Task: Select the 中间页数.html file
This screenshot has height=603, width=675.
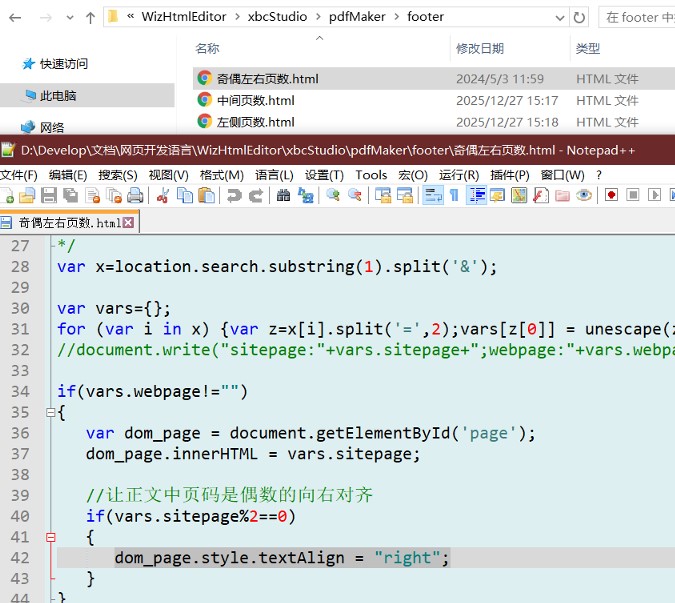Action: [x=255, y=100]
